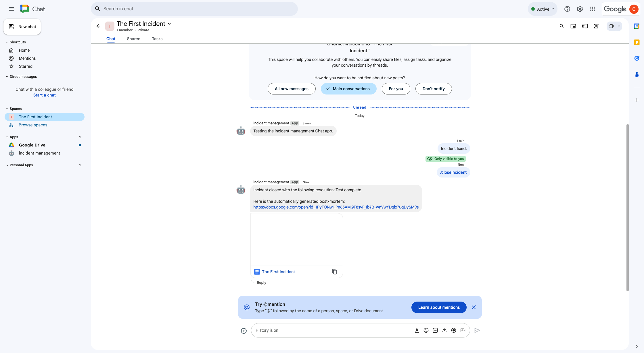Screen dimensions: 644x353
Task: Select the All new messages notification option
Action: (x=292, y=89)
